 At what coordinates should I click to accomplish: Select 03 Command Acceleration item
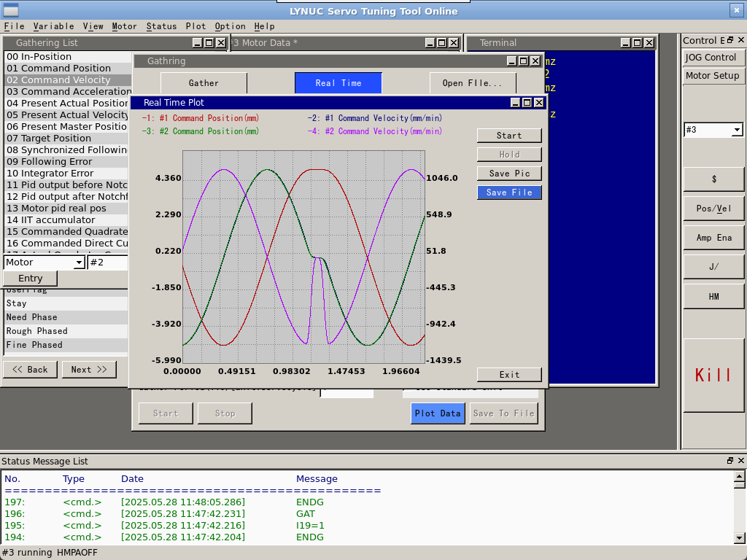[x=68, y=91]
